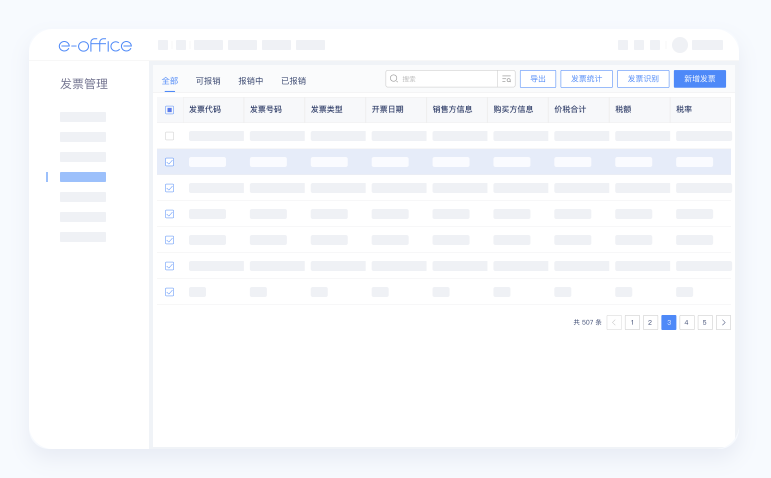Click the 发票识别 button
The height and width of the screenshot is (478, 771).
pyautogui.click(x=643, y=79)
